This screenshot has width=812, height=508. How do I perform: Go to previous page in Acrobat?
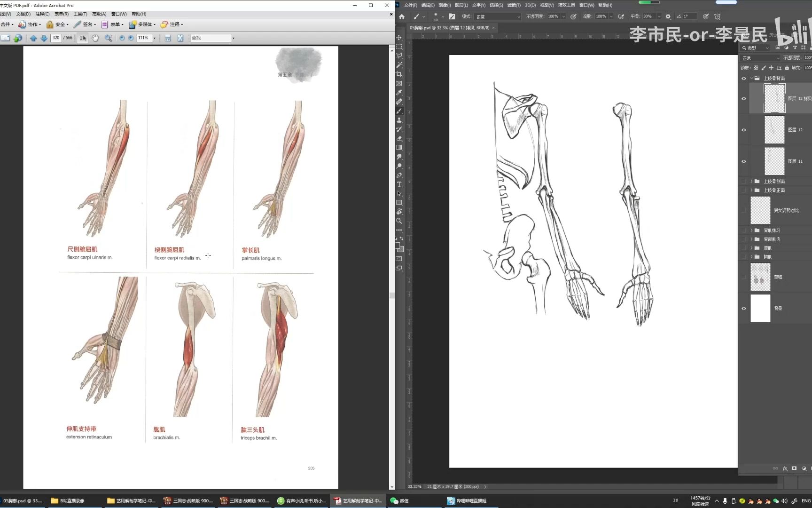point(33,38)
